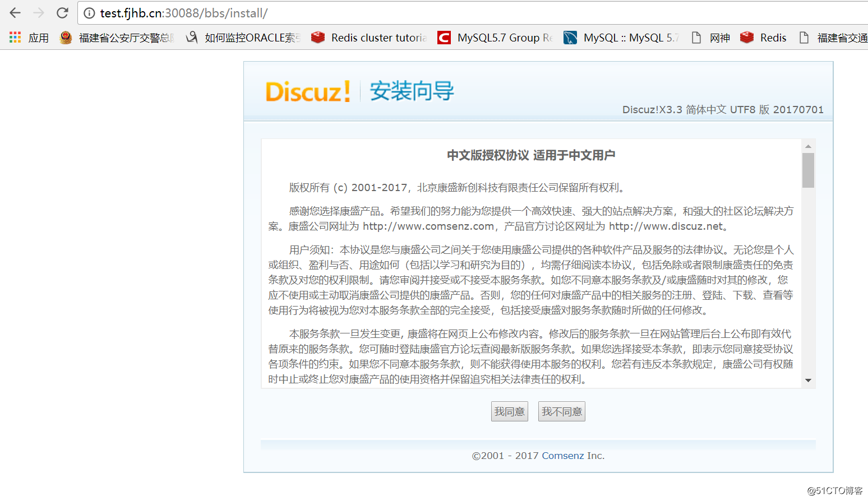Go back to the previous page
The width and height of the screenshot is (868, 501).
15,12
